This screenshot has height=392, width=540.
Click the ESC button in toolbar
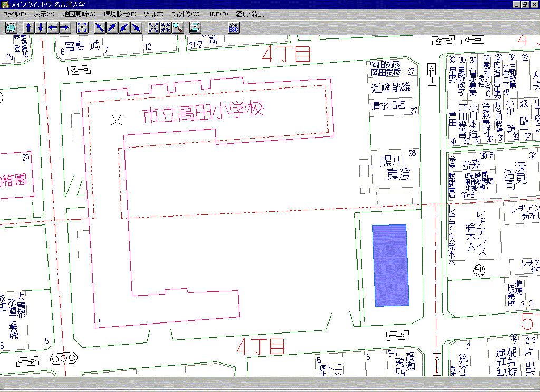[x=234, y=27]
